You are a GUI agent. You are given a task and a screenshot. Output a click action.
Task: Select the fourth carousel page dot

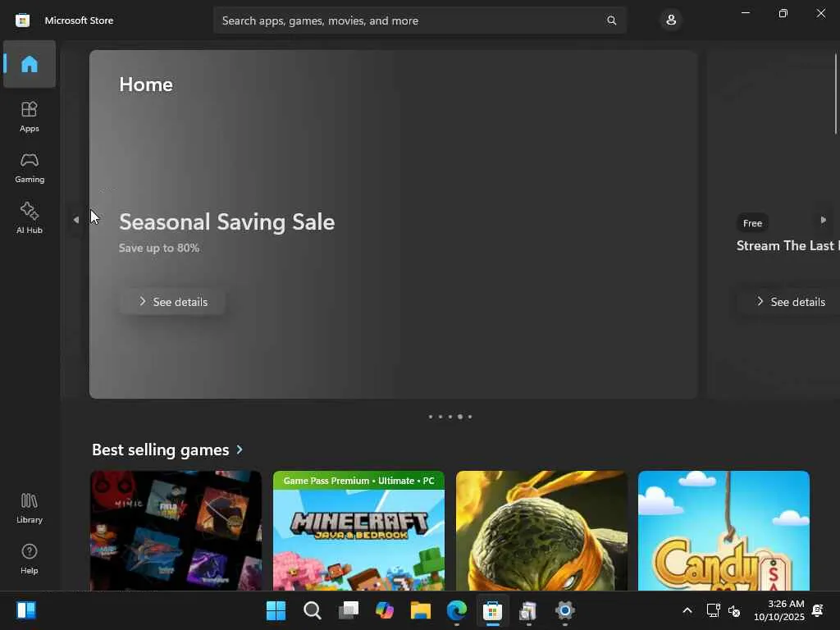[x=460, y=417]
